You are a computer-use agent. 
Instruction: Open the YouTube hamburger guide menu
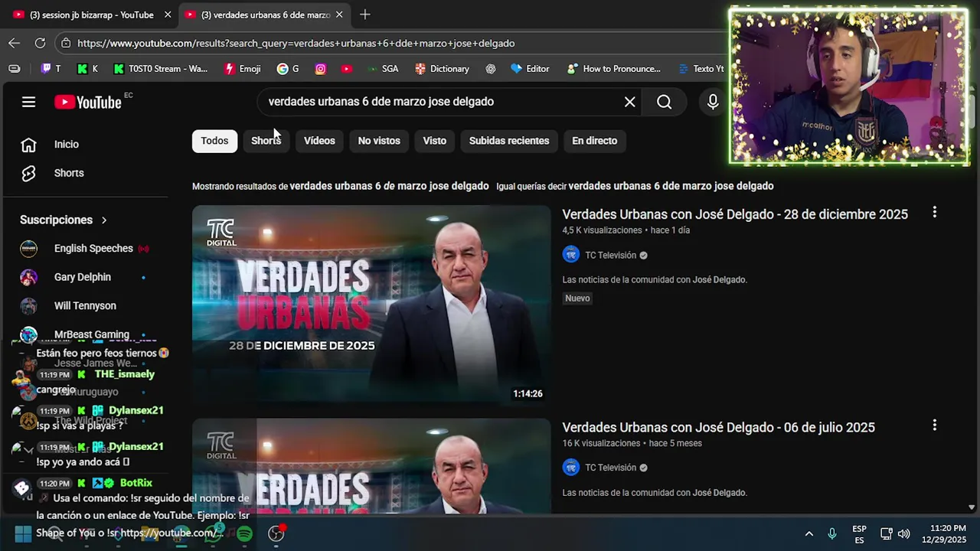[28, 102]
